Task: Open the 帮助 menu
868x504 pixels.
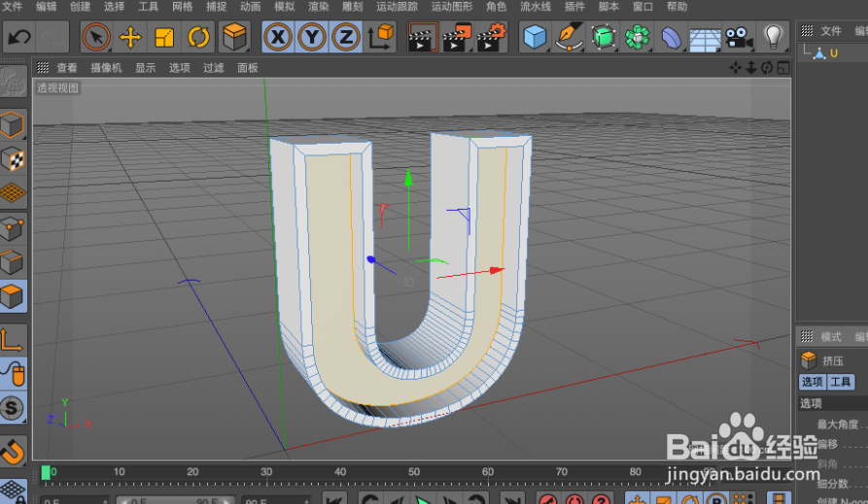Action: 677,7
